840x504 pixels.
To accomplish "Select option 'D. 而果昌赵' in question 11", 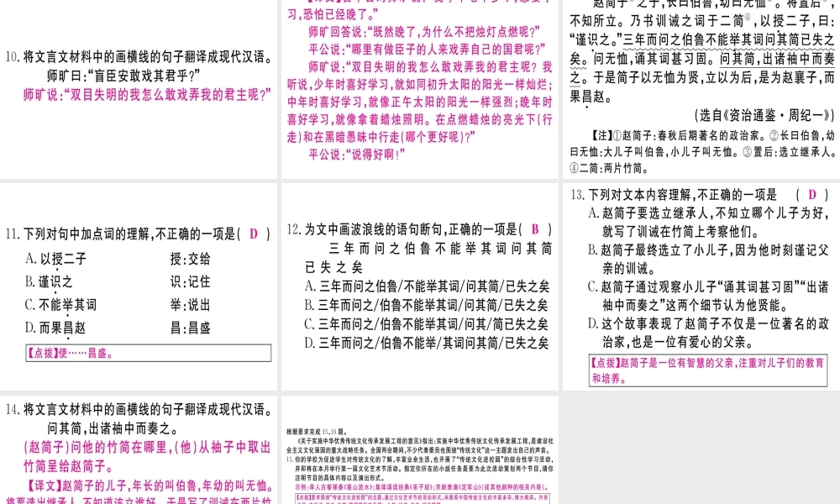I will pyautogui.click(x=55, y=328).
